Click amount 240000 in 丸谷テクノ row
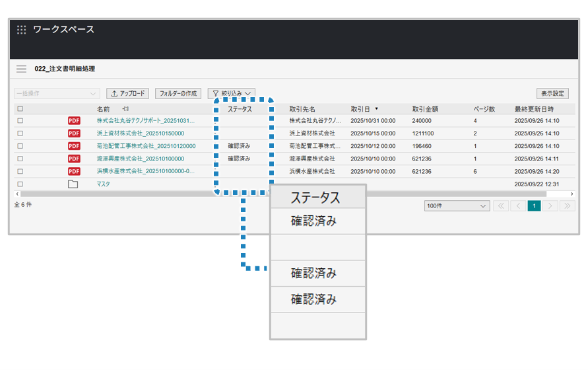 point(422,120)
